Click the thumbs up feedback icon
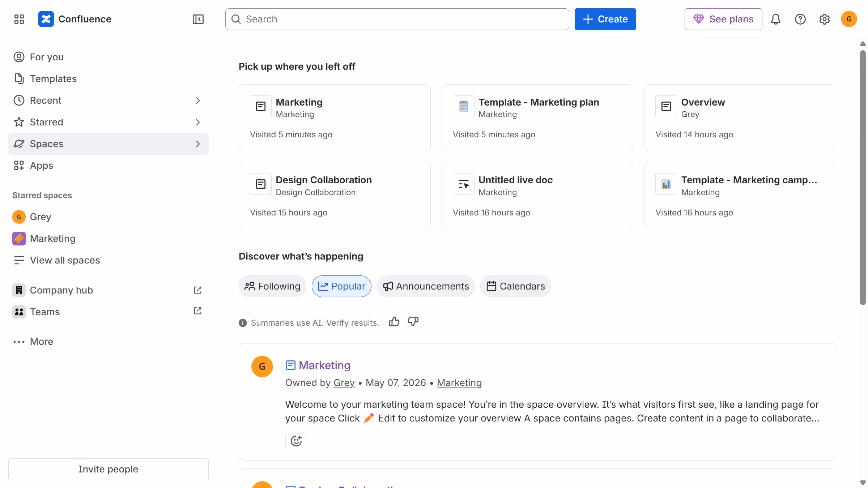868x488 pixels. pyautogui.click(x=394, y=322)
